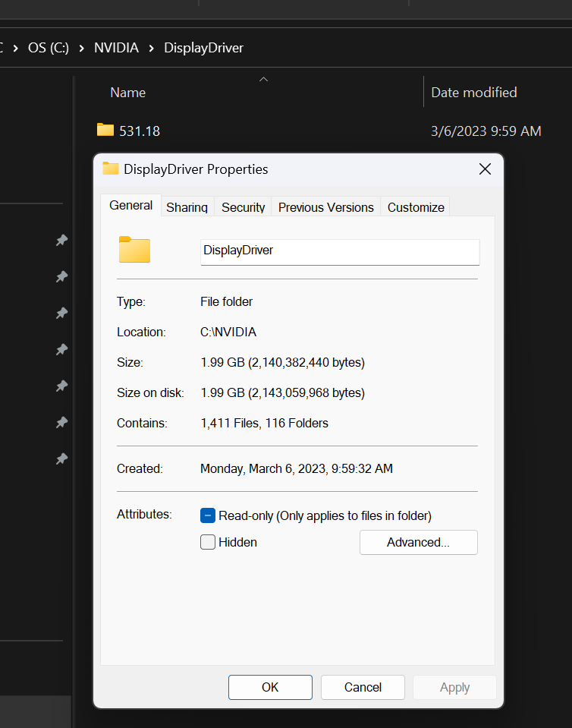Expand the chevron between NVIDIA and DisplayDriver
Viewport: 572px width, 728px height.
click(x=151, y=48)
